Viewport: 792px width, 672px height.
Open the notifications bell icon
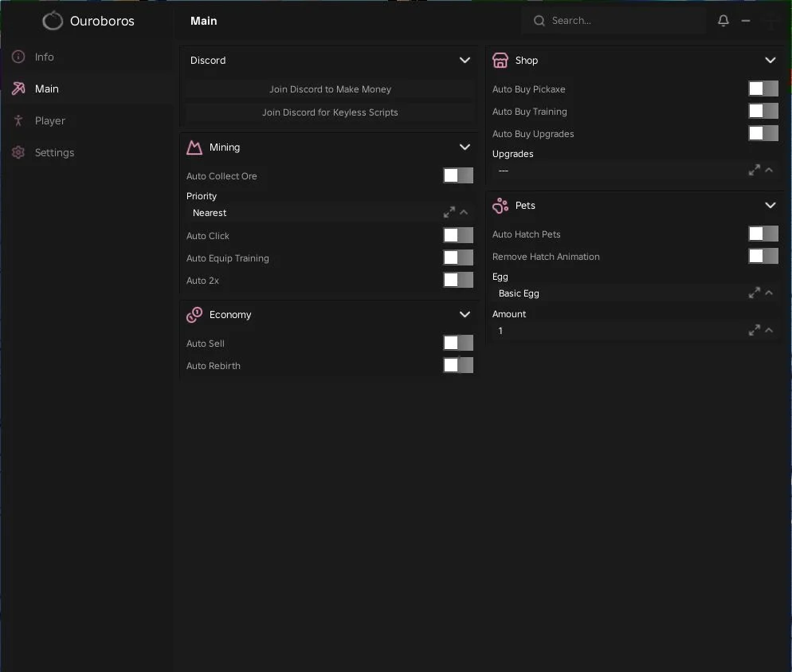click(723, 21)
